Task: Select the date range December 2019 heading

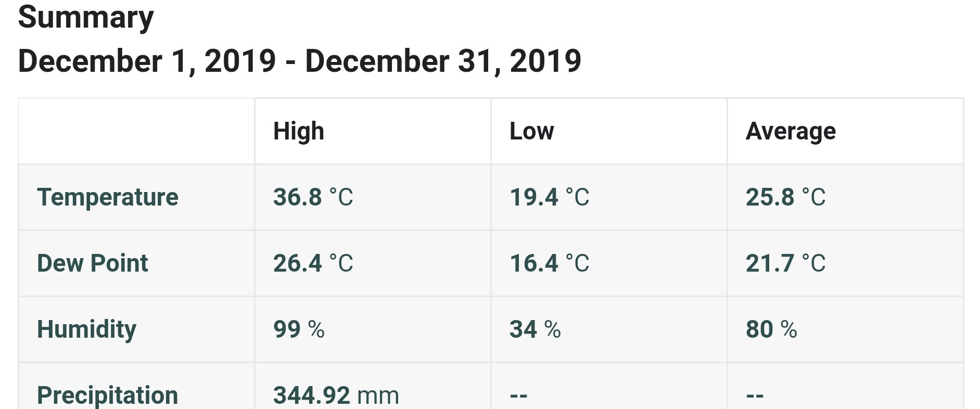Action: pyautogui.click(x=300, y=61)
